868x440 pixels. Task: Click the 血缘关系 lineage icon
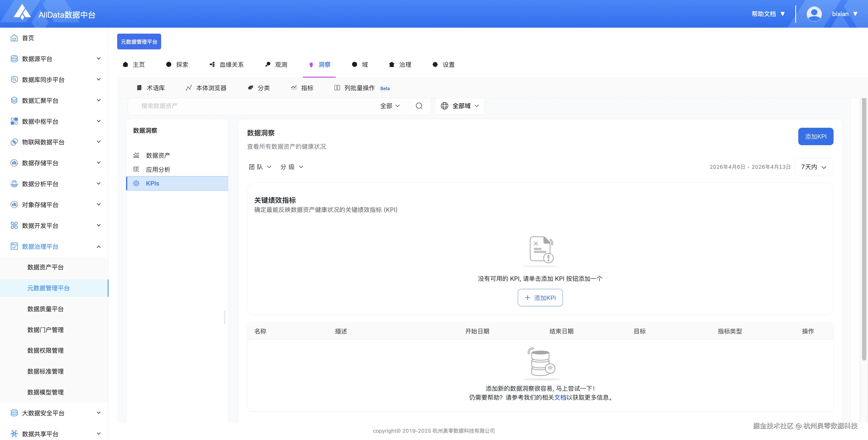pos(212,65)
